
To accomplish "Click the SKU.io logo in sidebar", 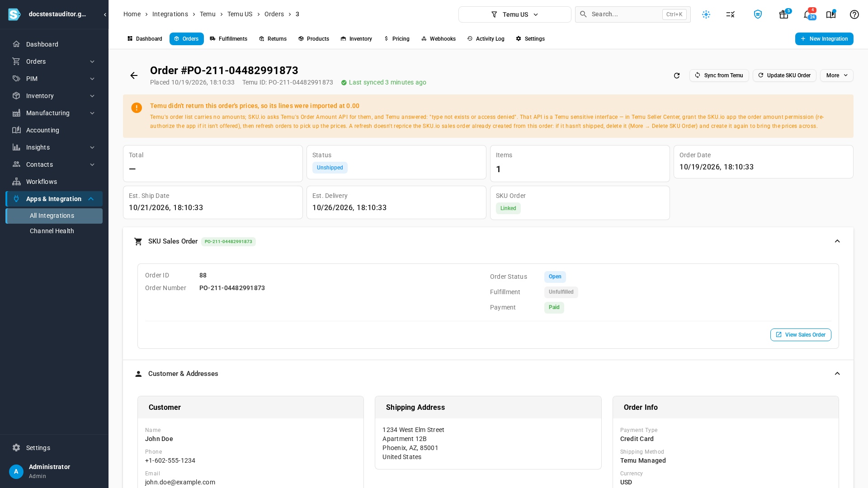I will tap(14, 14).
